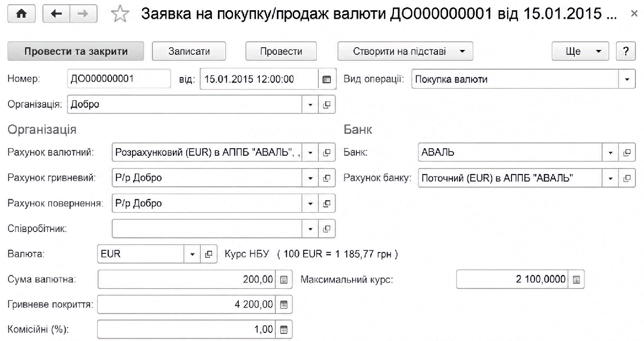Open calculator for Сума валютна
The width and height of the screenshot is (644, 341).
[x=284, y=279]
